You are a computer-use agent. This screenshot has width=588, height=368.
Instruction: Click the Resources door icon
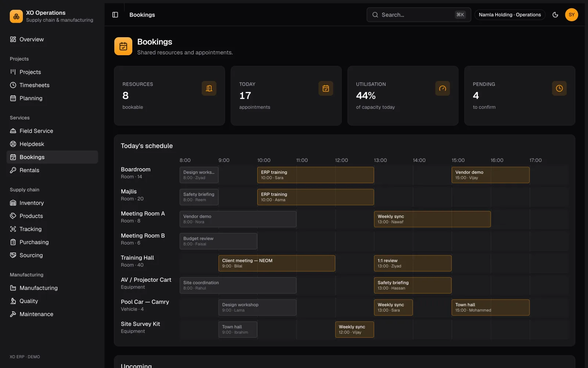pyautogui.click(x=209, y=88)
